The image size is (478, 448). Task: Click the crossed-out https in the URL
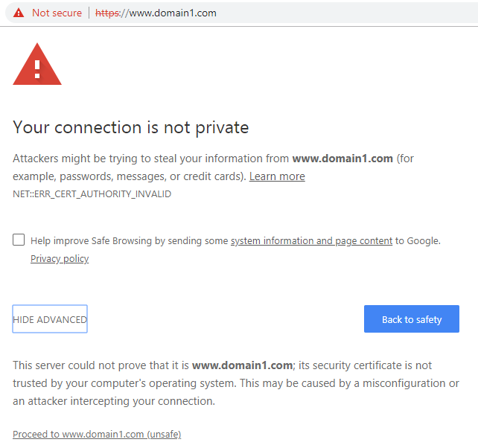pos(108,13)
